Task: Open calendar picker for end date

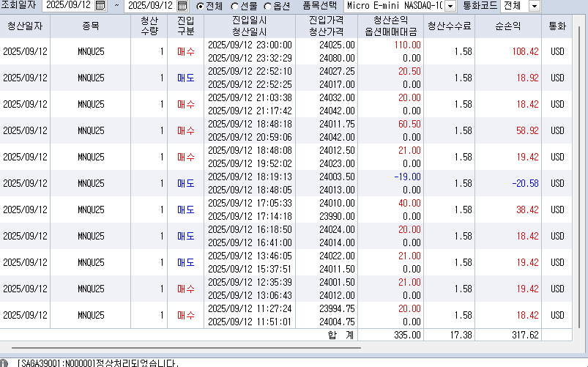Action: click(182, 6)
